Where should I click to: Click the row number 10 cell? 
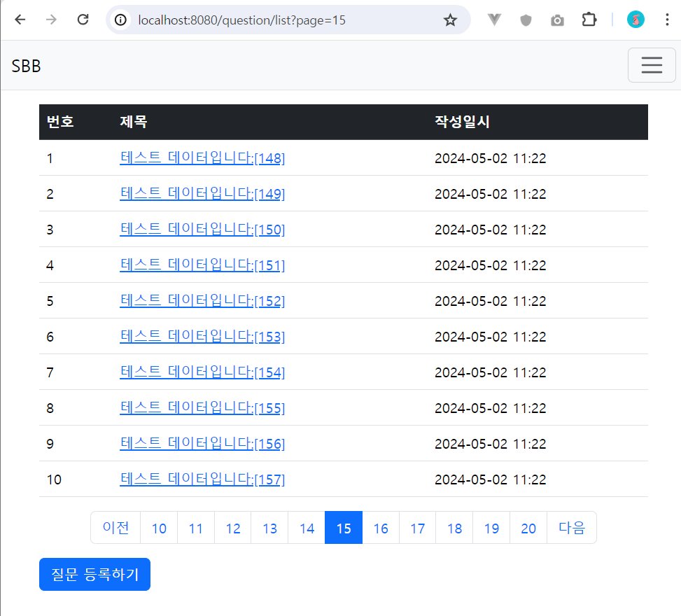coord(54,479)
